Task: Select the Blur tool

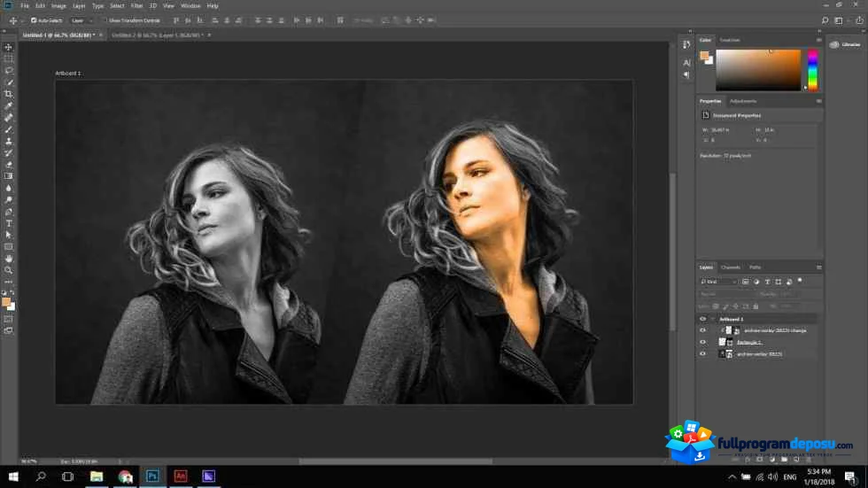Action: coord(8,188)
